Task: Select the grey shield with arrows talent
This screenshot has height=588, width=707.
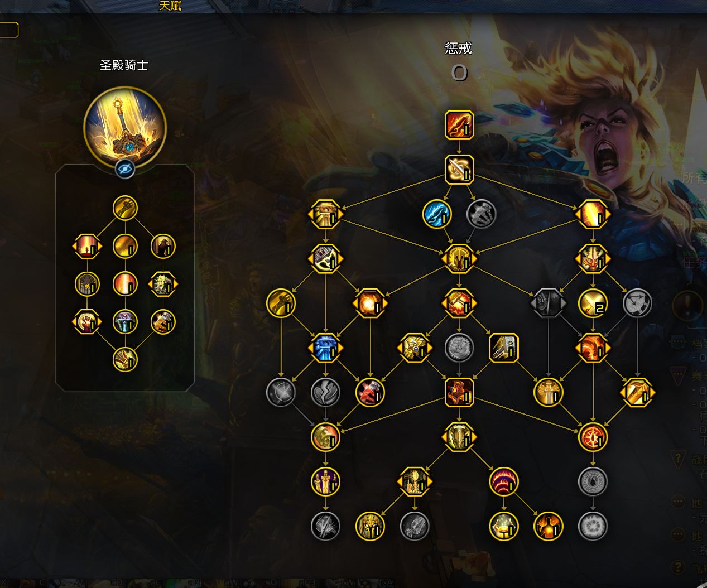Action: click(x=637, y=303)
